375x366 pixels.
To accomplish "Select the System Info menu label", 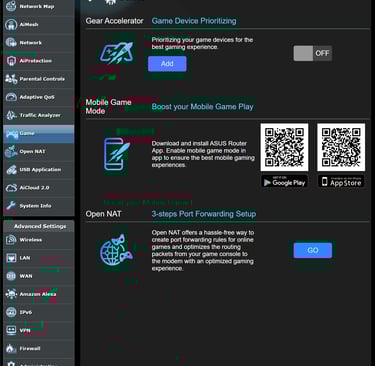I will click(x=35, y=206).
